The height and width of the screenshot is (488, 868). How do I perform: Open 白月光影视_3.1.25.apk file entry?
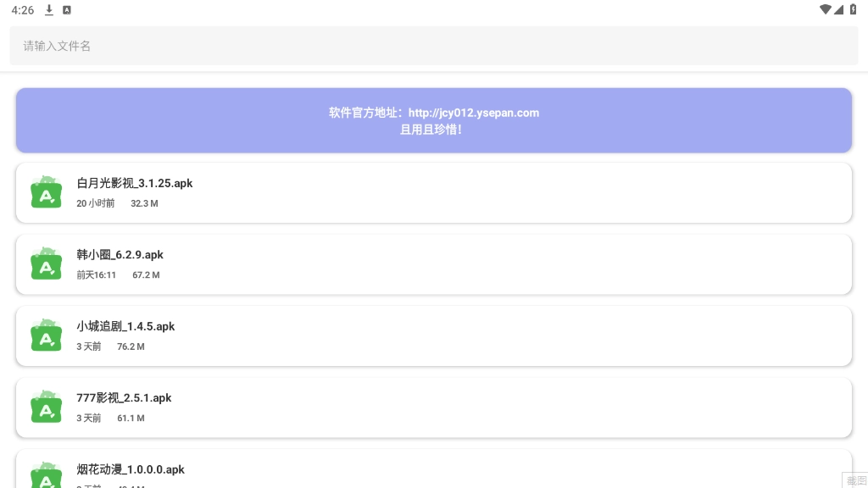[x=434, y=193]
